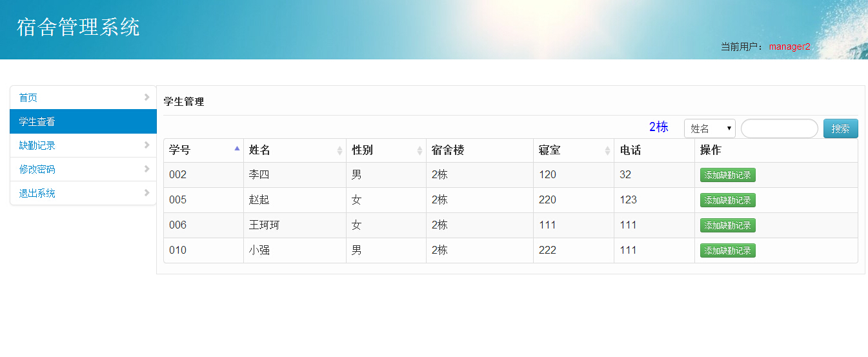
Task: Click the sort arrows in 寝室 column header
Action: click(x=607, y=150)
